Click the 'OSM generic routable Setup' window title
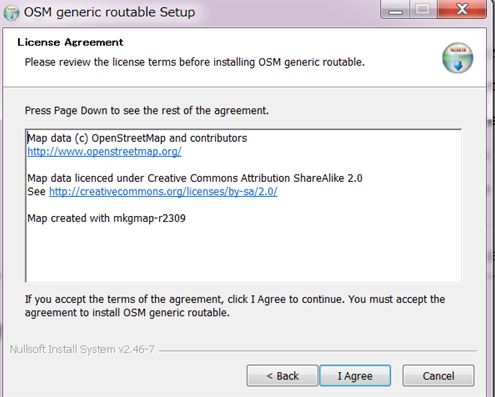This screenshot has height=397, width=495. pyautogui.click(x=109, y=12)
